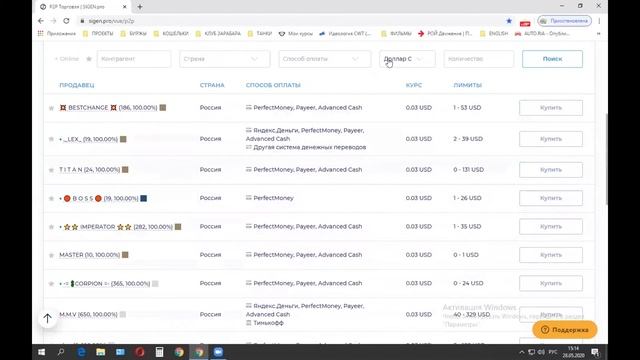Sort by КУРС column header
640x360 pixels.
[414, 85]
